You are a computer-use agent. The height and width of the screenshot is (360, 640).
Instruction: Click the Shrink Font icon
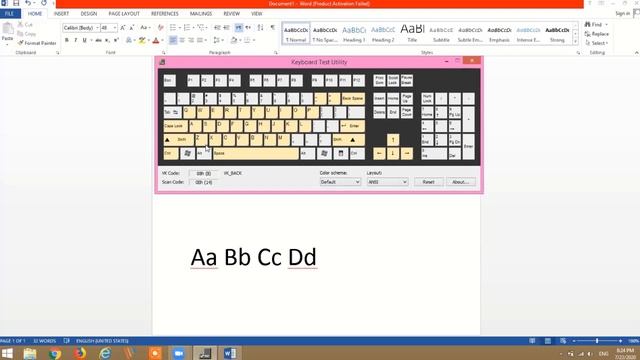pos(132,28)
